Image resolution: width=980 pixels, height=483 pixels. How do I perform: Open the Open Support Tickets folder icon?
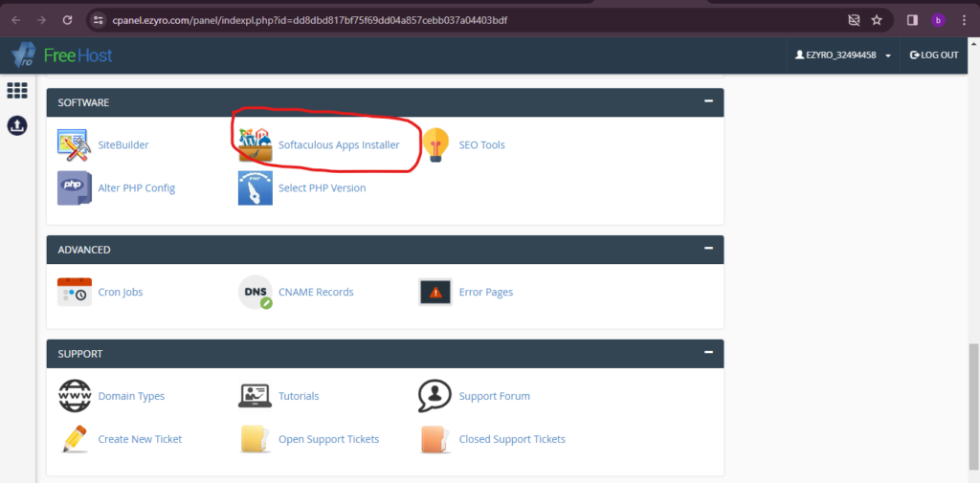tap(256, 439)
